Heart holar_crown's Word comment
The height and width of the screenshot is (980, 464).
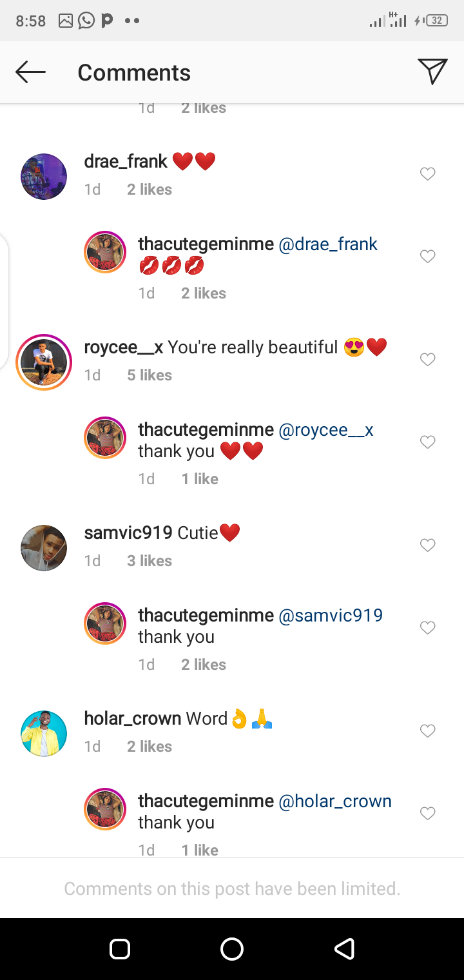tap(428, 731)
